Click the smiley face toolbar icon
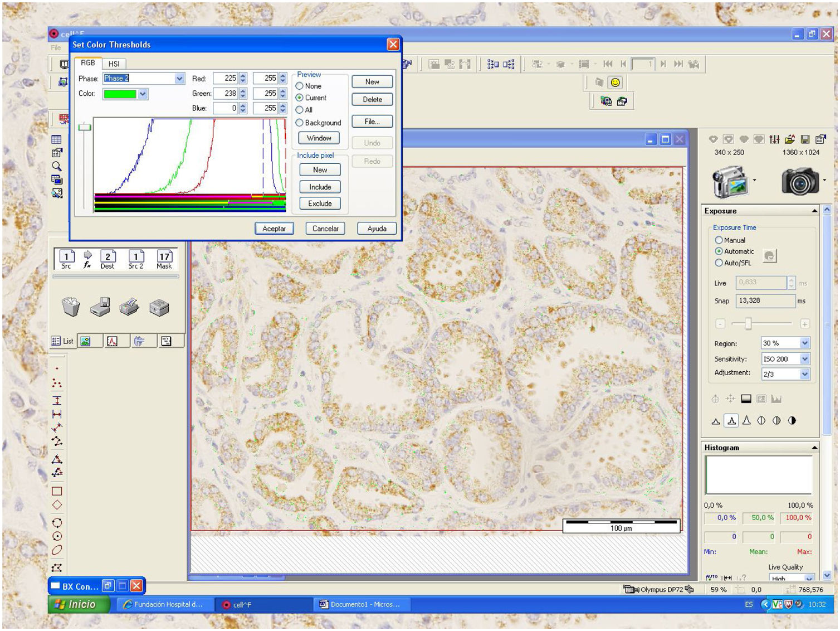This screenshot has width=840, height=631. tap(615, 82)
